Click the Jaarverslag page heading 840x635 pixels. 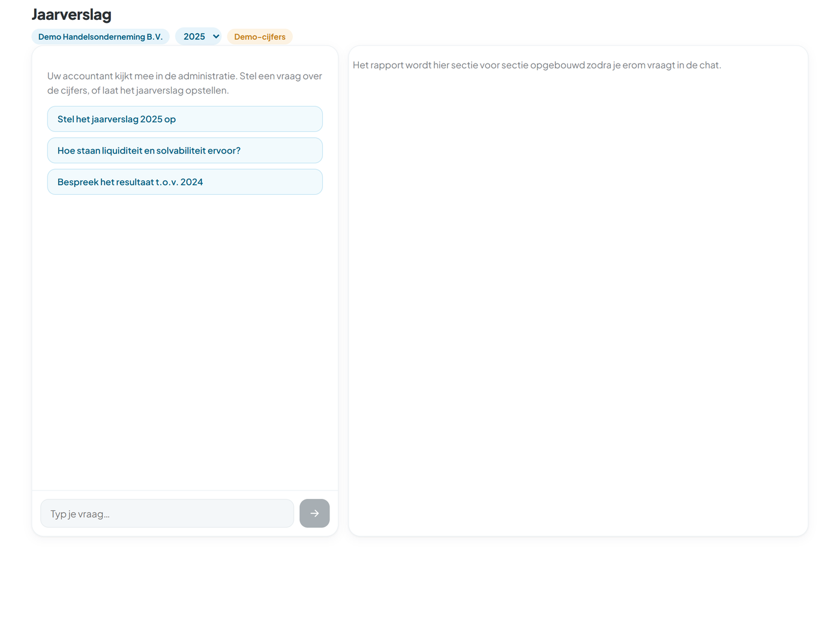click(71, 14)
